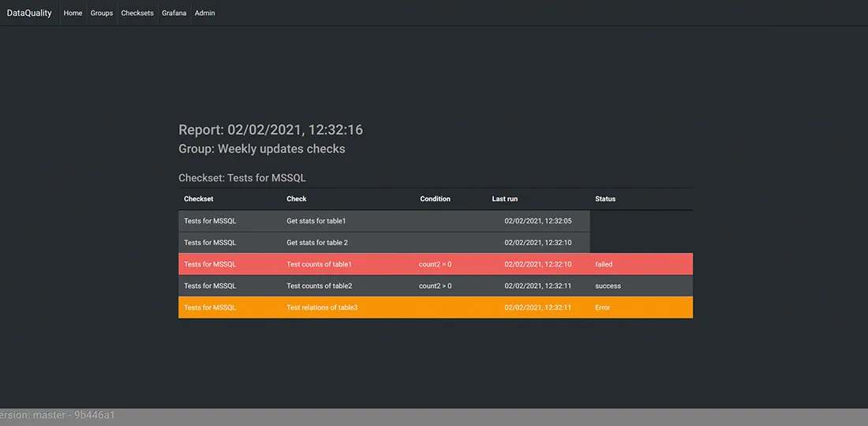
Task: Select the Admin menu item
Action: pos(204,13)
